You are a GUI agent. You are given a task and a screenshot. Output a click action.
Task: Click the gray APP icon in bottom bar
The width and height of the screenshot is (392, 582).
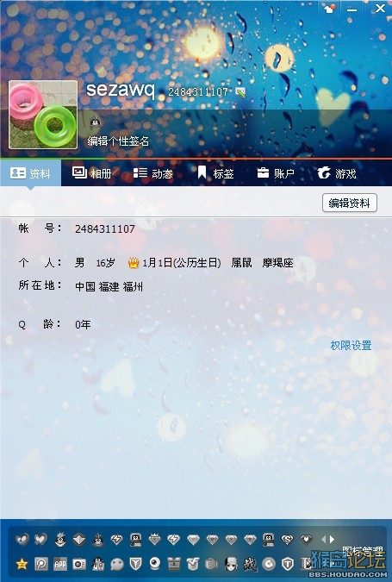pos(60,564)
